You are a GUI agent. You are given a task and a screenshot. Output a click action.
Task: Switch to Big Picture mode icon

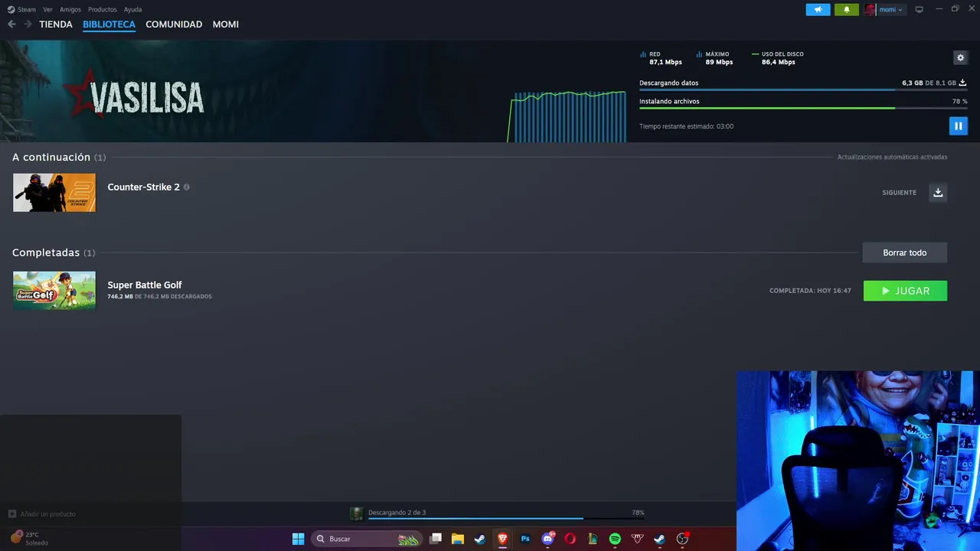[920, 9]
